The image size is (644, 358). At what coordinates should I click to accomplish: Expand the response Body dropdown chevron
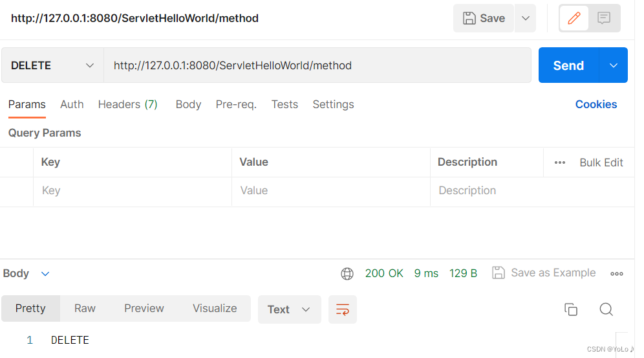point(45,274)
